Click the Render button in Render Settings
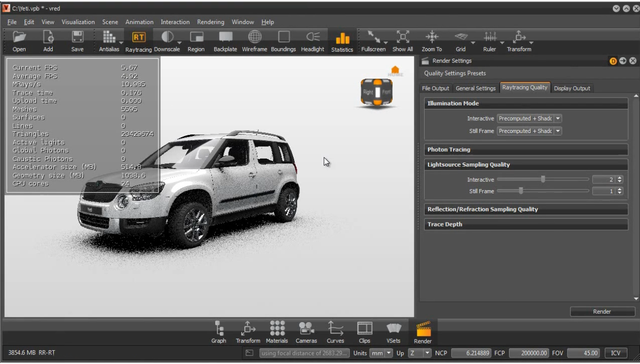The height and width of the screenshot is (364, 640). 602,312
